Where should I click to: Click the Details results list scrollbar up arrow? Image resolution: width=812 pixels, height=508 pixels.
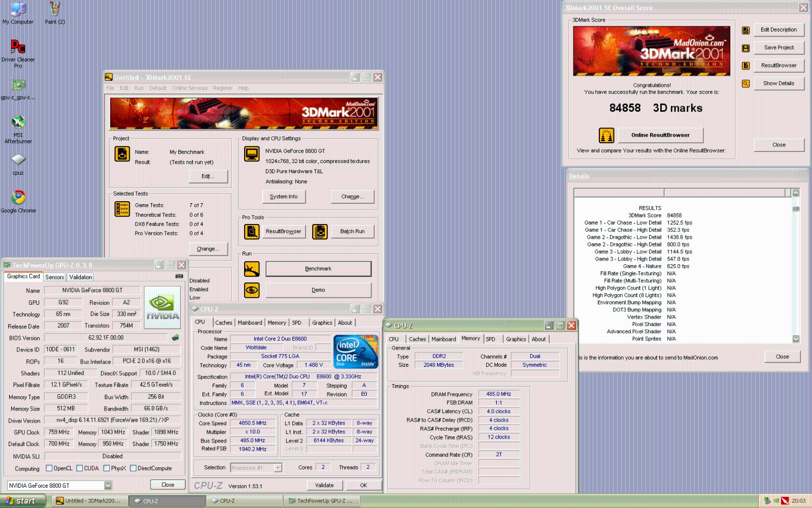pos(796,193)
